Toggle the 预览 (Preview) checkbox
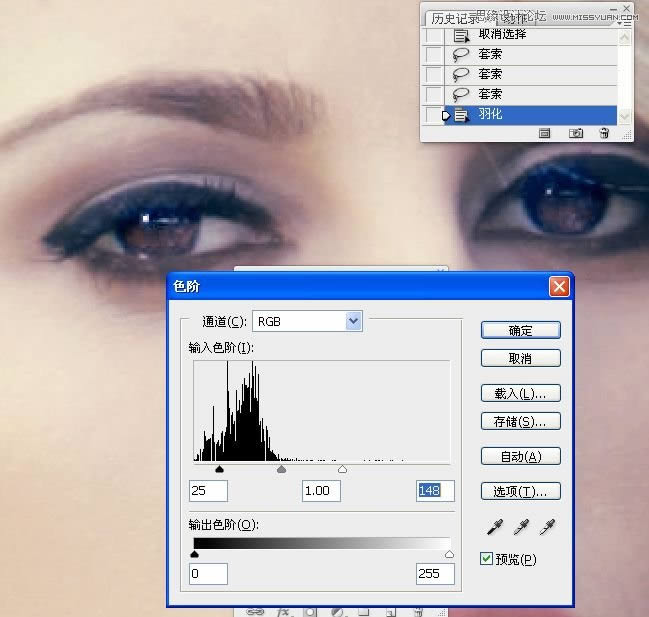 pyautogui.click(x=487, y=558)
